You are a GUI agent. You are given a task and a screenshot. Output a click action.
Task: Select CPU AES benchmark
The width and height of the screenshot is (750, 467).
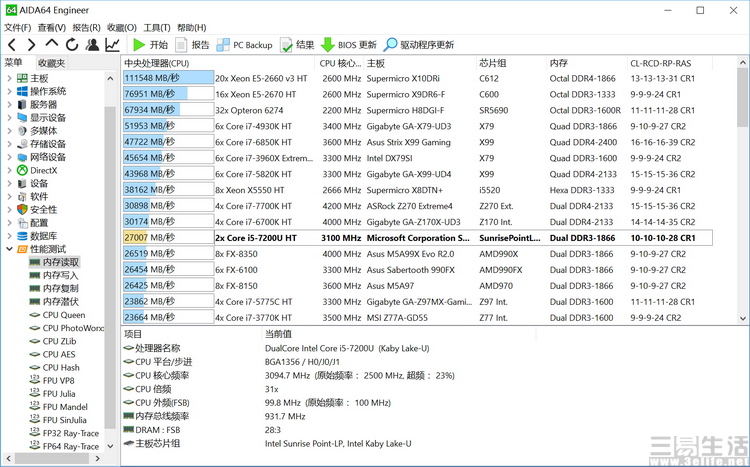click(x=53, y=355)
